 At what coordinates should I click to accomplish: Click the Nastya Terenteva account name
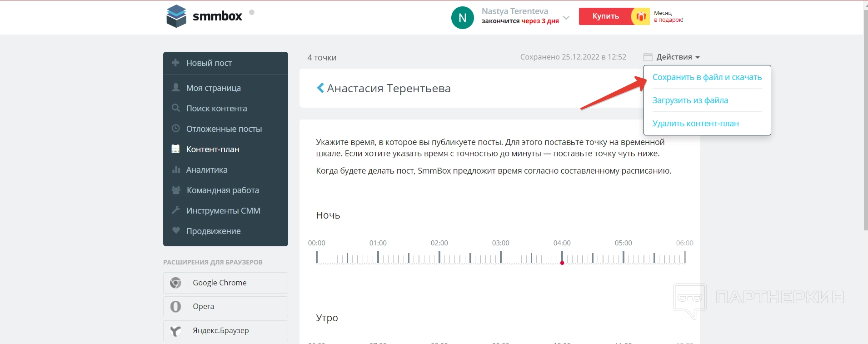coord(515,11)
